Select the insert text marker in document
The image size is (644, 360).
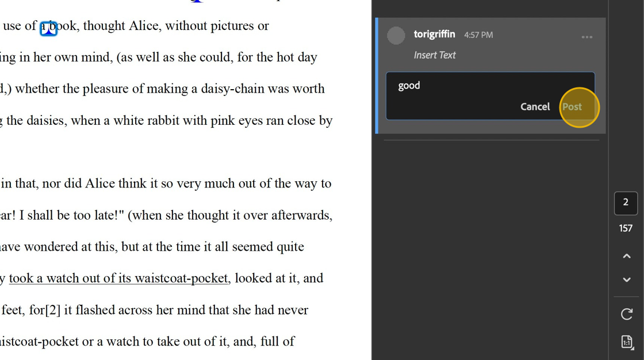click(48, 28)
